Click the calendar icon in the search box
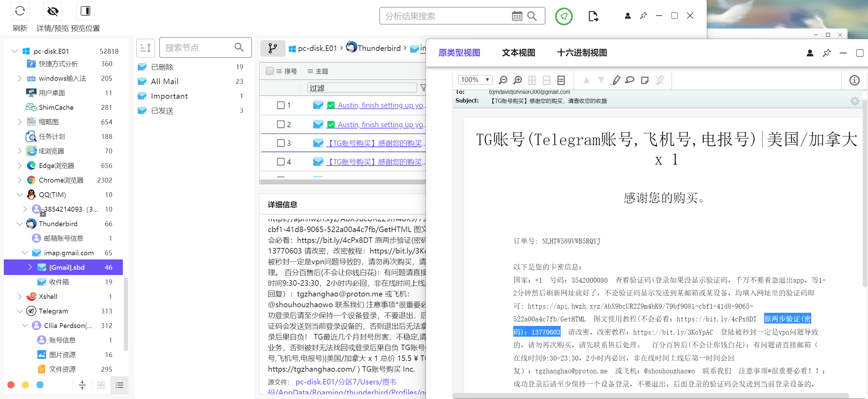The image size is (868, 399). (x=517, y=16)
